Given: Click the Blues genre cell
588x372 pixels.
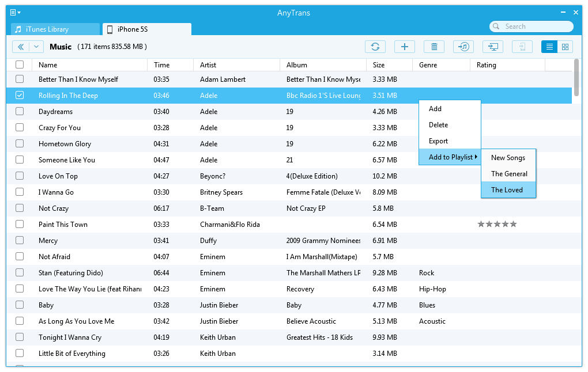Looking at the screenshot, I should click(x=427, y=305).
